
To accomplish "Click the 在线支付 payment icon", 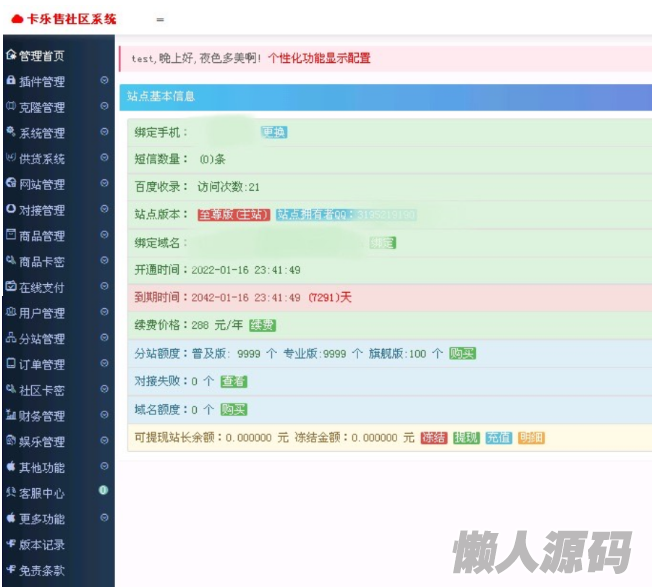I will point(11,286).
